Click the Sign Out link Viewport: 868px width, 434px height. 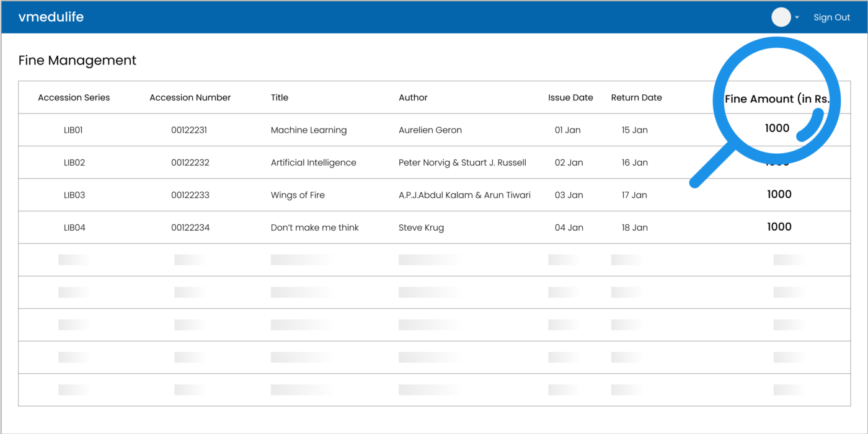click(831, 17)
